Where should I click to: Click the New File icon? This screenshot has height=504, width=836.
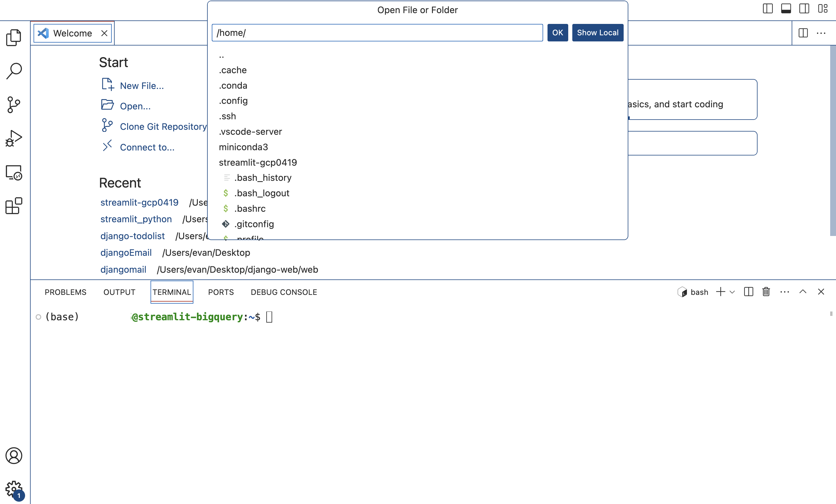(108, 85)
